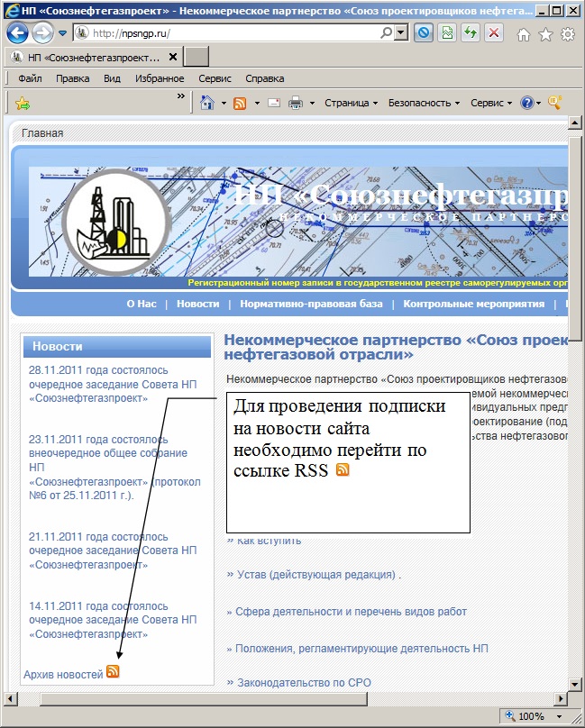585x728 pixels.
Task: Open Favorites with the star icon
Action: point(545,34)
